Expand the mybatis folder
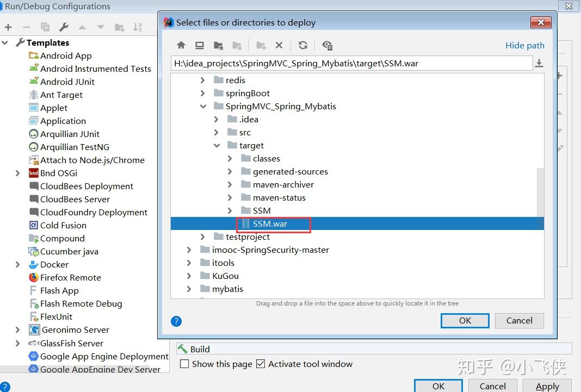Viewport: 581px width, 392px height. (x=189, y=289)
